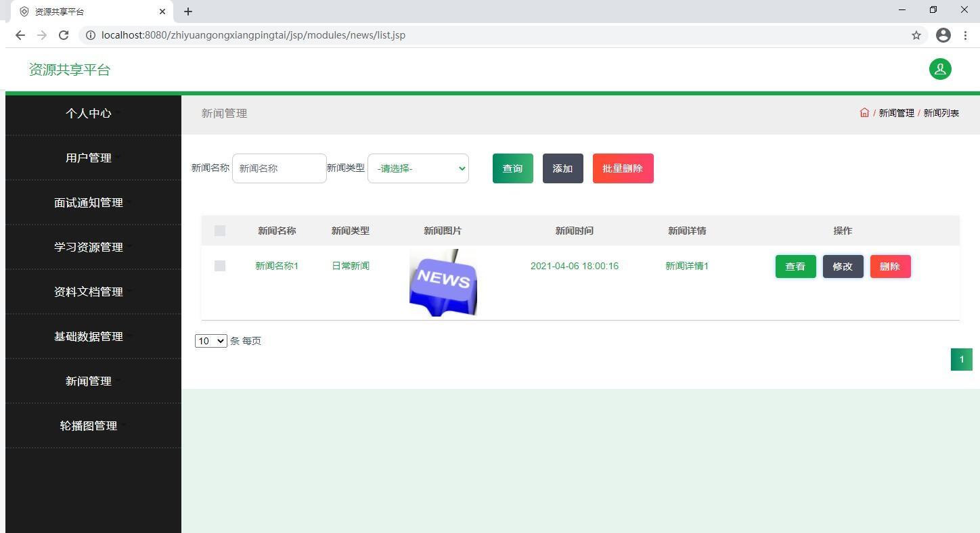Click the 新闻名称1 cell
980x533 pixels.
click(x=277, y=266)
